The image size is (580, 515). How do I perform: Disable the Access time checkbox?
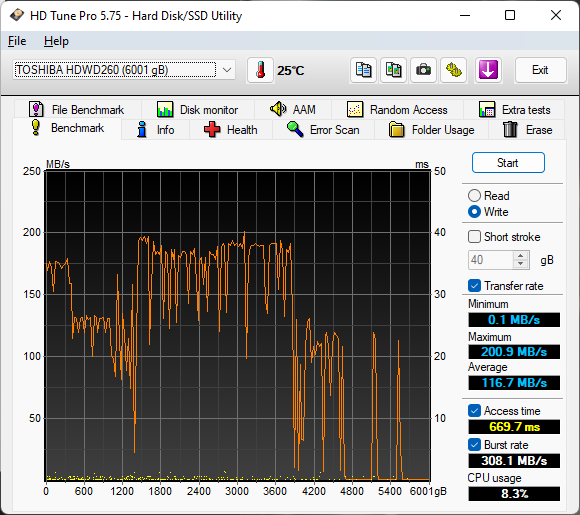pos(474,411)
